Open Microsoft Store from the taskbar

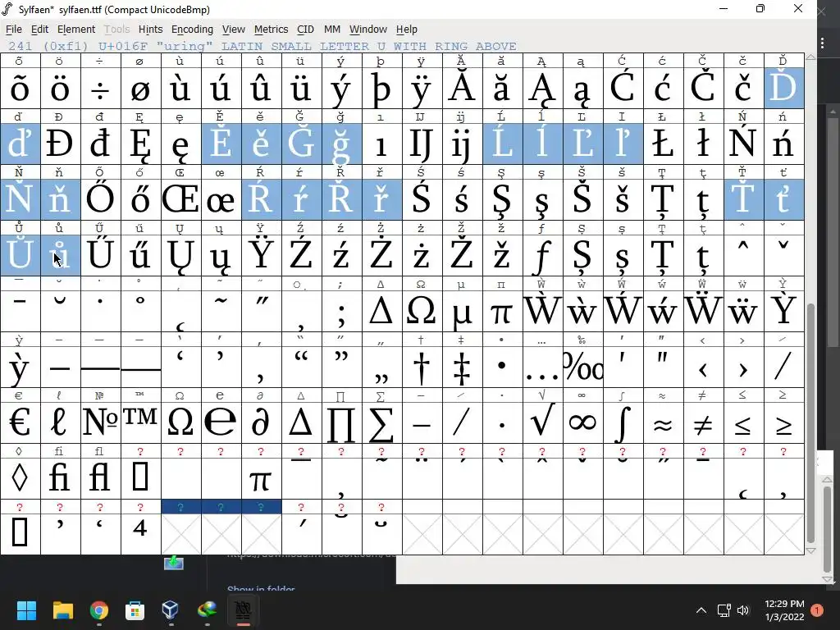(135, 609)
